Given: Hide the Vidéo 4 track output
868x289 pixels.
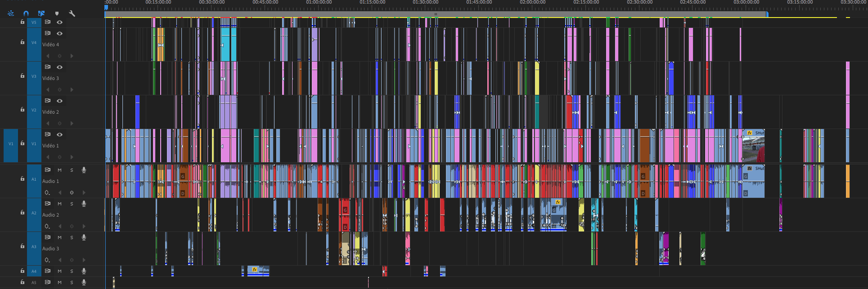Looking at the screenshot, I should point(59,33).
